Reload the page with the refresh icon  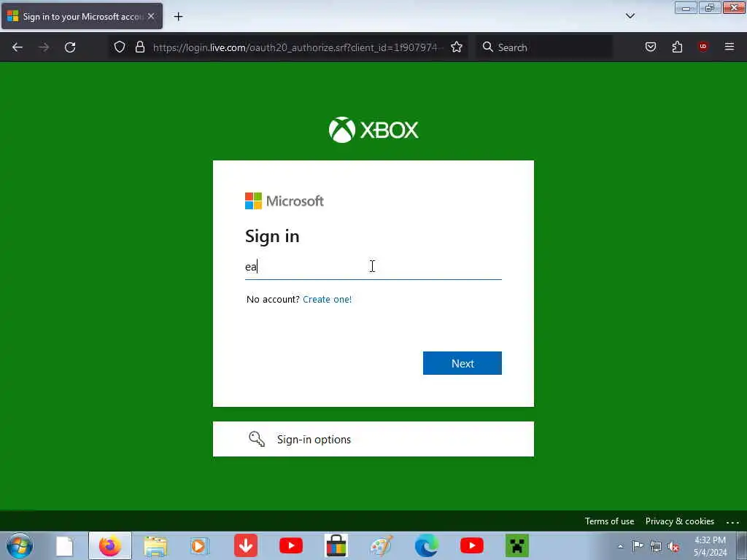70,47
